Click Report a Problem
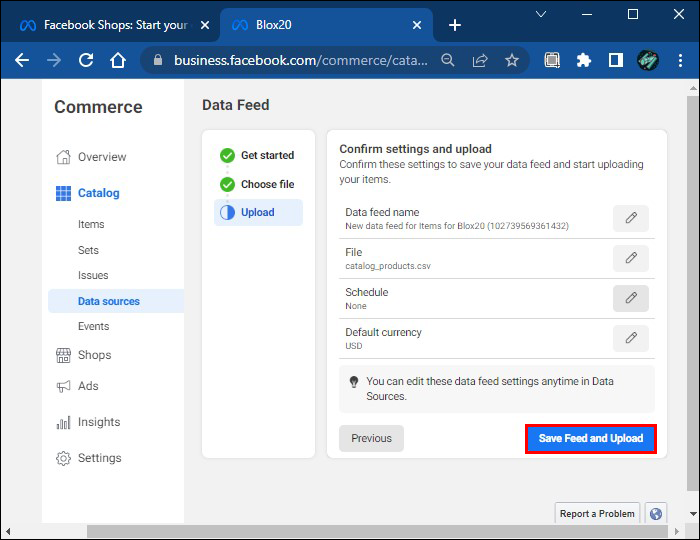Screen dimensions: 700x540 point(597,513)
